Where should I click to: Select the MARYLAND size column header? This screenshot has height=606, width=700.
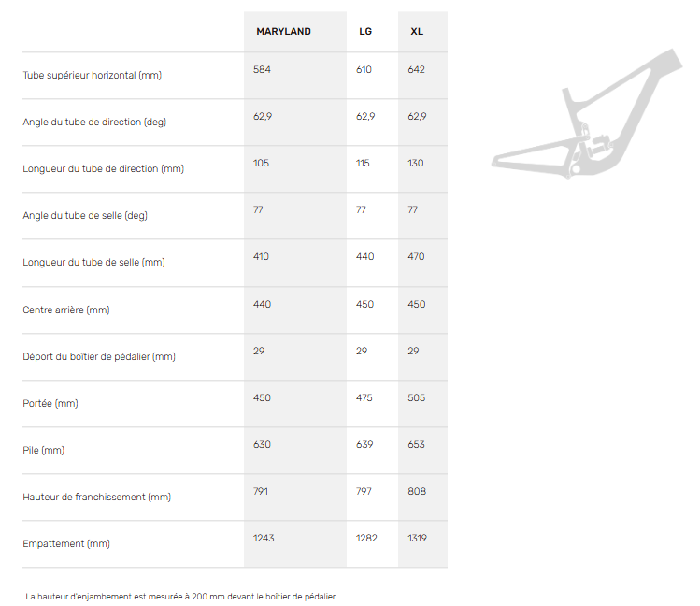283,32
